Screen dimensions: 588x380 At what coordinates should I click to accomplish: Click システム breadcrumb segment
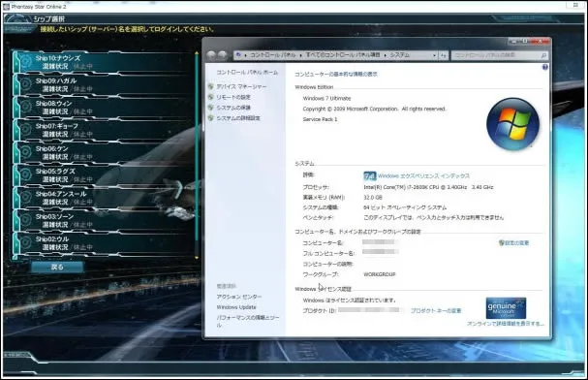click(399, 55)
